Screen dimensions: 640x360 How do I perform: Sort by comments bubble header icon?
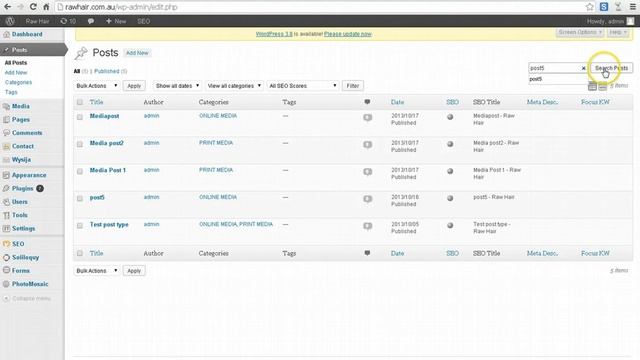[x=367, y=102]
